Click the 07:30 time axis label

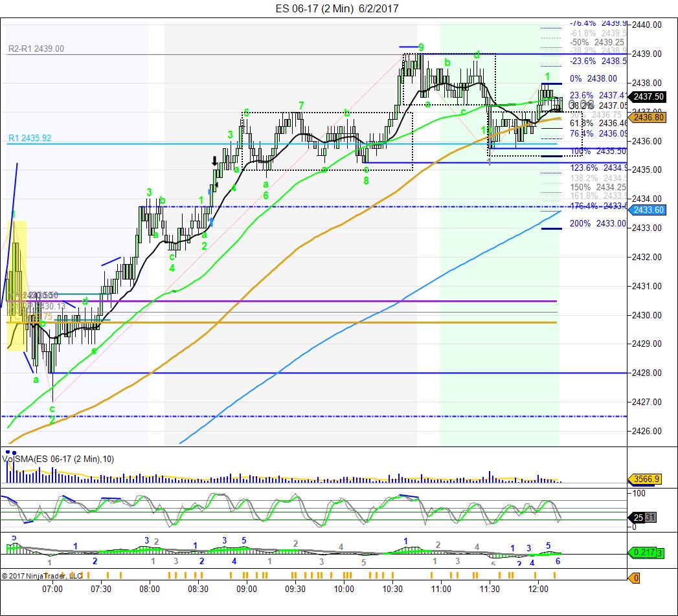(101, 589)
